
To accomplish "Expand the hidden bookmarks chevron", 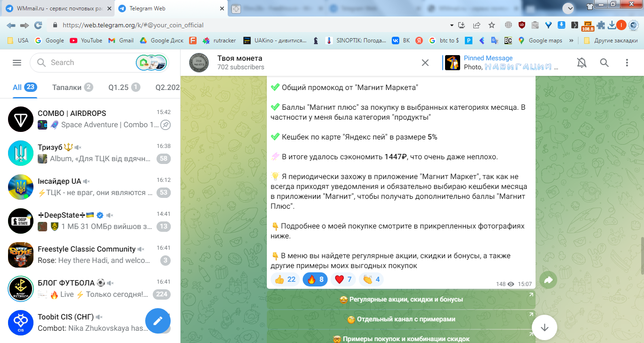I will point(571,41).
